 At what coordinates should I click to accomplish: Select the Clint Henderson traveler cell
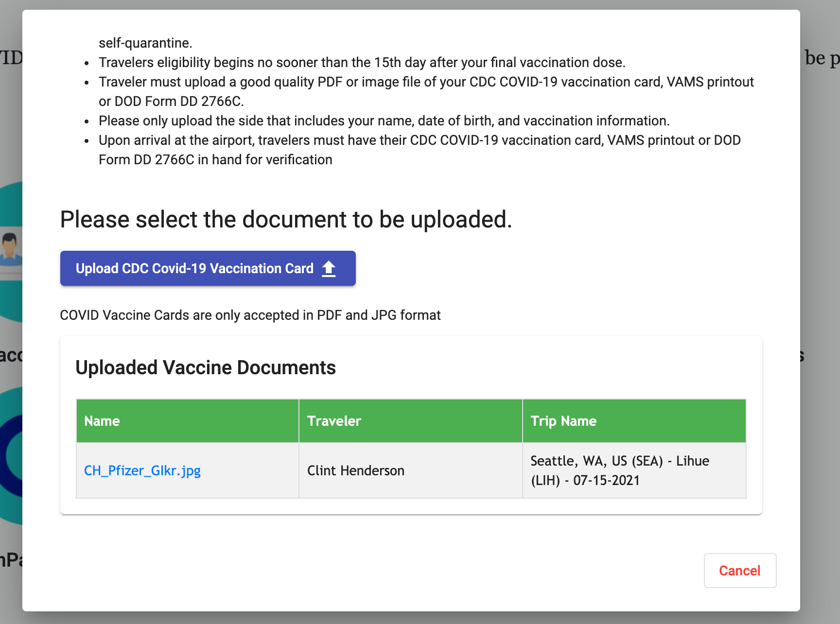coord(356,470)
